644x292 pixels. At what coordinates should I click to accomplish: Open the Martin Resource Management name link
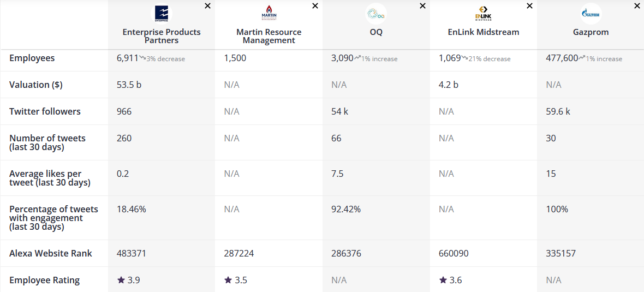269,36
